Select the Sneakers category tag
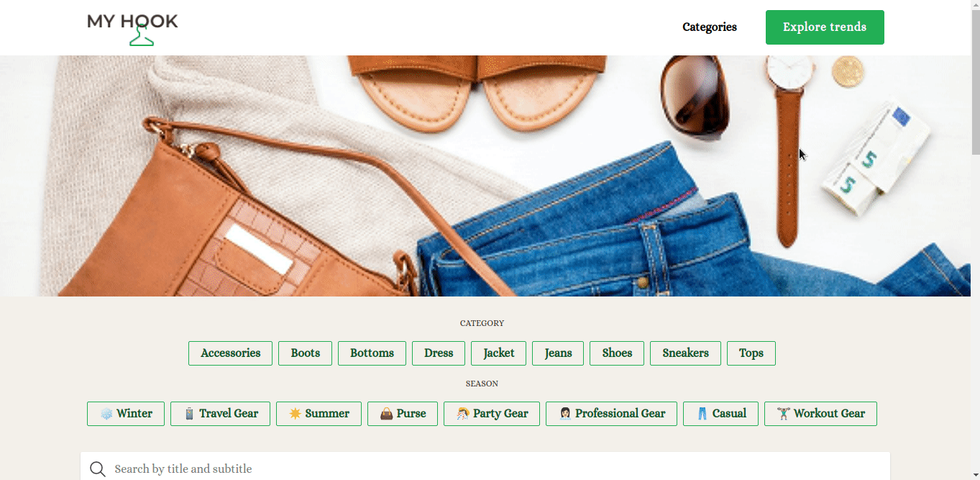This screenshot has height=480, width=980. (x=685, y=353)
